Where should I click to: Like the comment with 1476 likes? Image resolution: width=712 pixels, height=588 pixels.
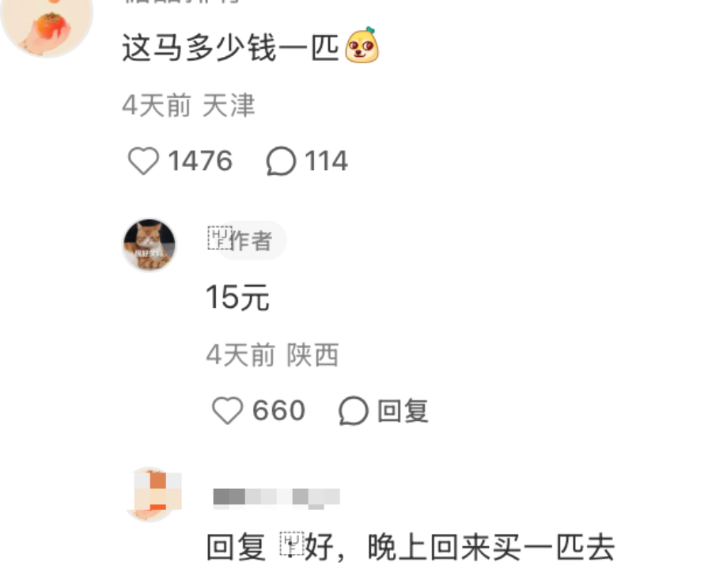coord(143,161)
